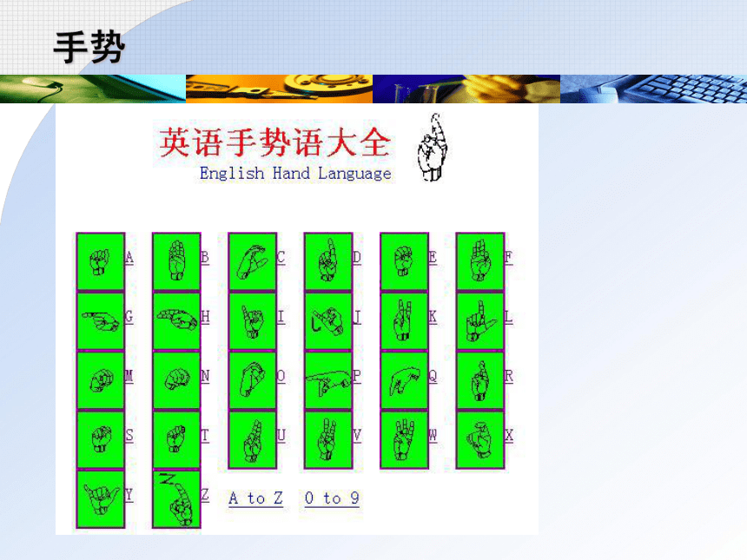Click the letter S text link
The width and height of the screenshot is (747, 560).
(x=129, y=436)
